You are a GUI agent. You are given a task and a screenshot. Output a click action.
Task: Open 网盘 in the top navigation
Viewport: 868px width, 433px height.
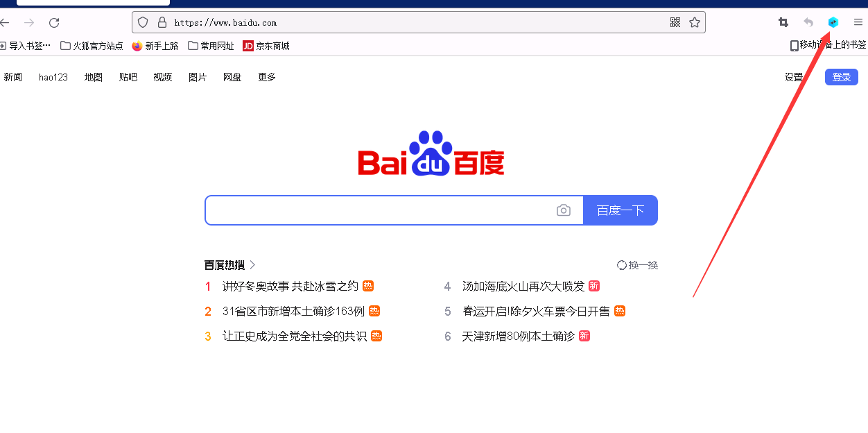pyautogui.click(x=232, y=77)
